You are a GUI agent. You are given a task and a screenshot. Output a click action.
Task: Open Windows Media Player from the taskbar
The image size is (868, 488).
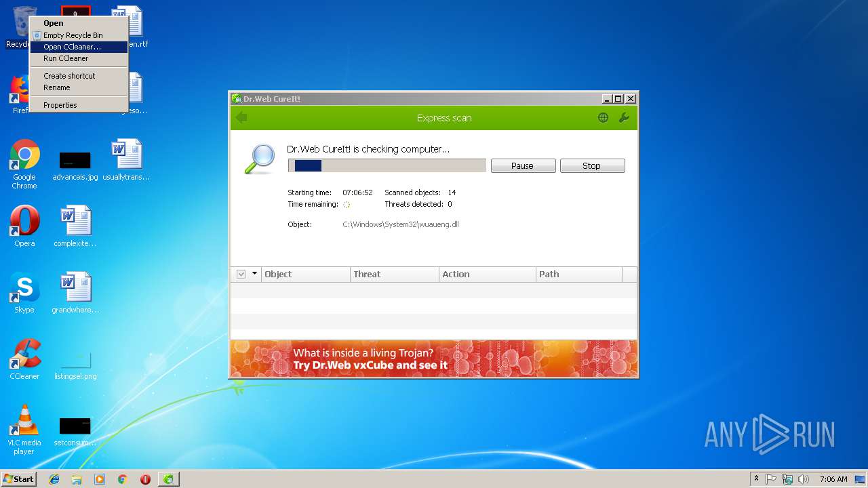click(100, 479)
